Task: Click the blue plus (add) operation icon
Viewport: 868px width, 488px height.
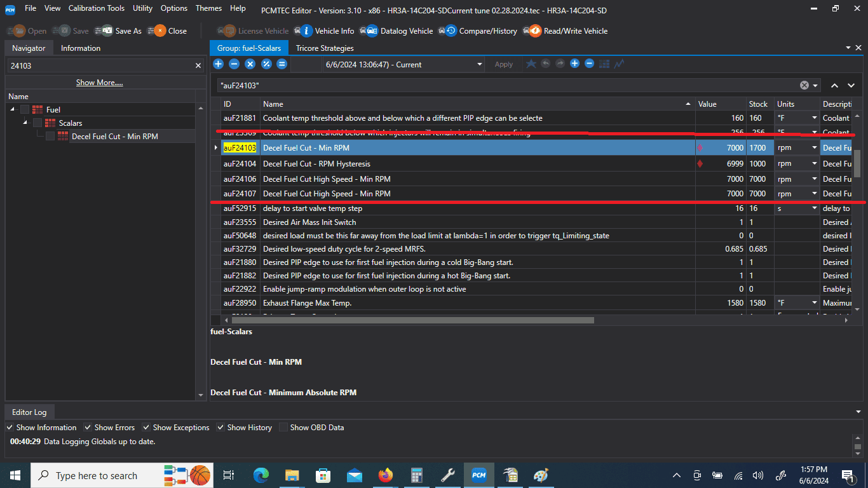Action: (x=218, y=64)
